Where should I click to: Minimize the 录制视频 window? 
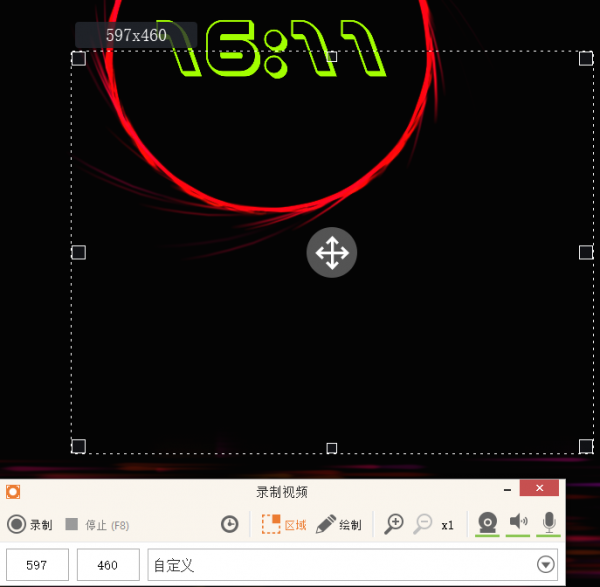[x=507, y=489]
